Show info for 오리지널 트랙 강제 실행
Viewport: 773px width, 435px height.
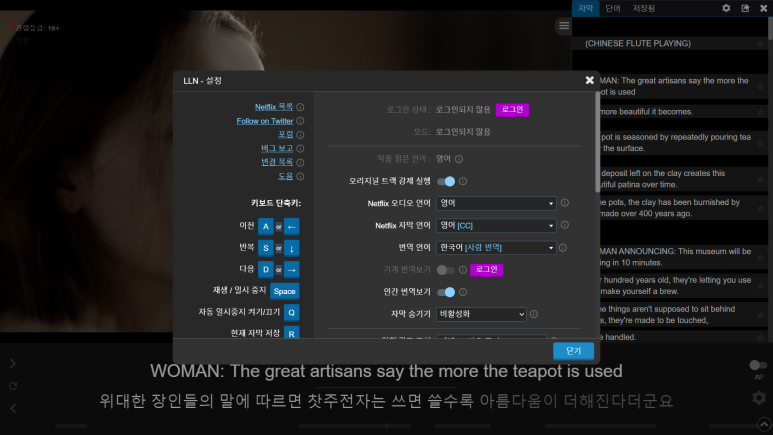coord(463,181)
